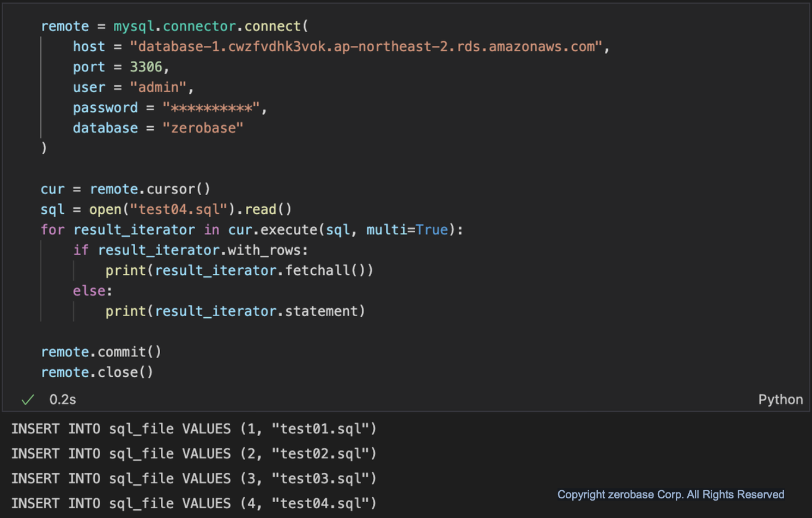Click the if result_iterator.with_rows line
This screenshot has width=812, height=518.
tap(191, 250)
